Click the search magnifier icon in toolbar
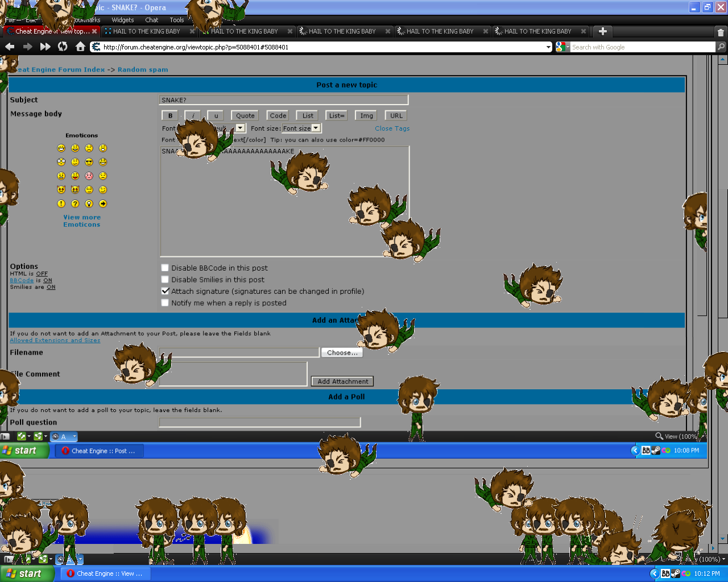 (x=721, y=47)
